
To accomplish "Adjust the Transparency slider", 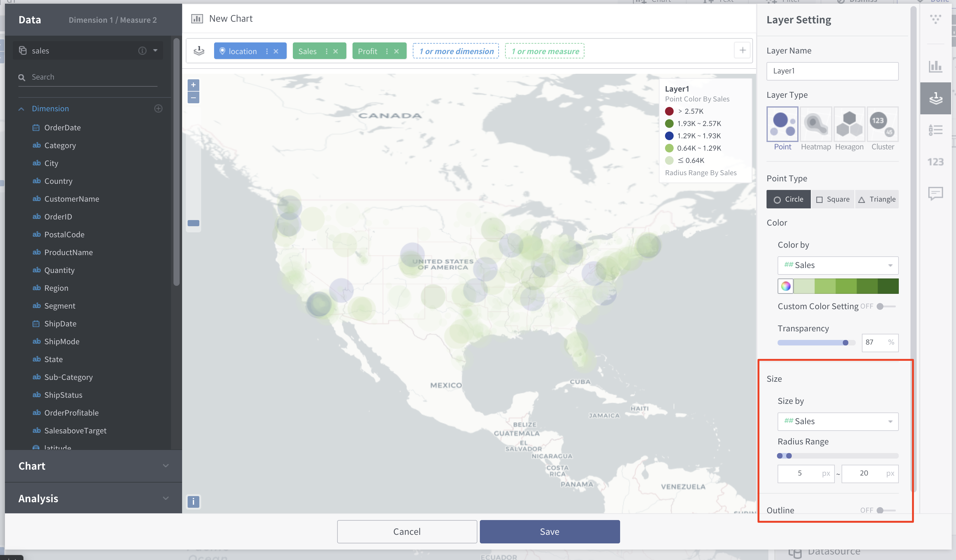I will pyautogui.click(x=845, y=342).
